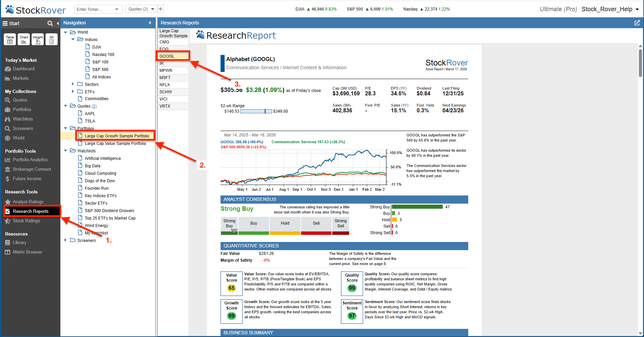Open Analyst Ratings research tool

(x=28, y=202)
